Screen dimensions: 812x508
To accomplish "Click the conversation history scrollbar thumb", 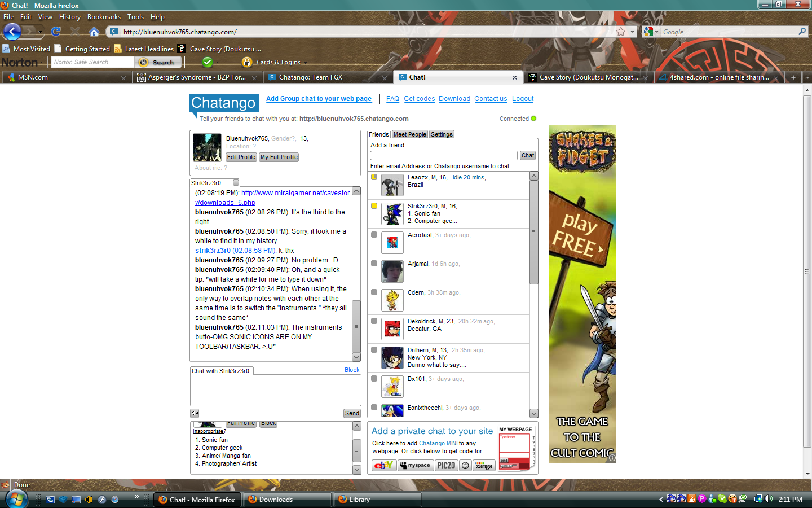I will (x=356, y=326).
